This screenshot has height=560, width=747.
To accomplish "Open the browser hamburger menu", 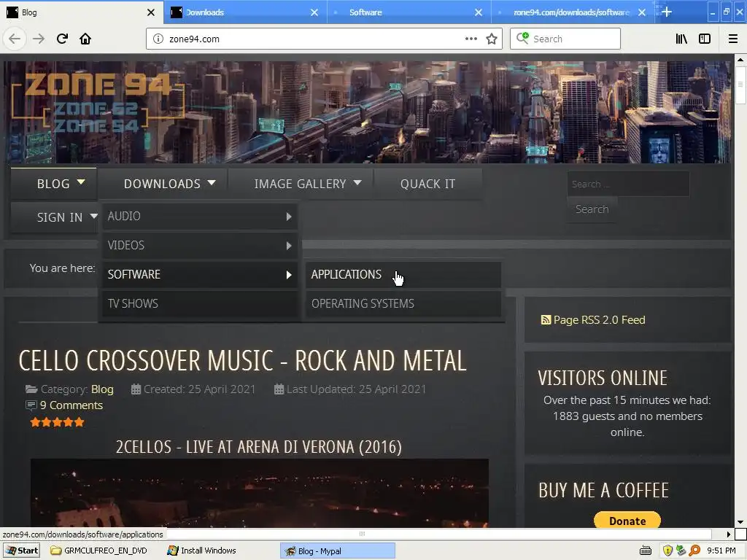I will (733, 39).
